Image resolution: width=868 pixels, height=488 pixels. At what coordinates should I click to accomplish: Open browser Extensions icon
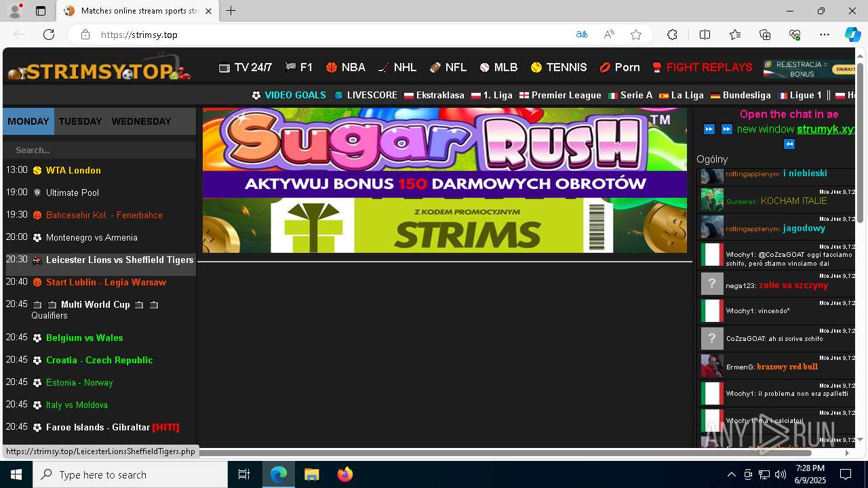coord(672,35)
